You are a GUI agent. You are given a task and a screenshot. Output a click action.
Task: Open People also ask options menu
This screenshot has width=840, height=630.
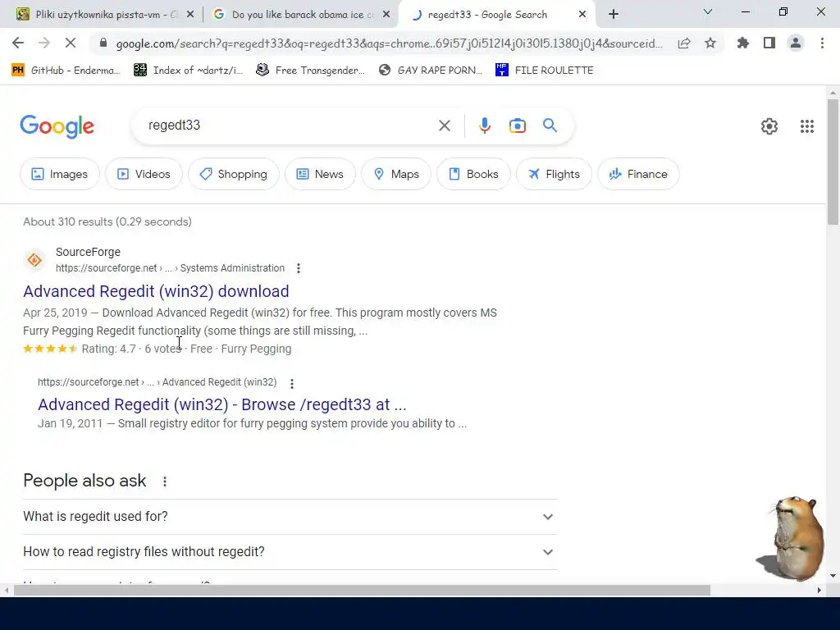165,481
